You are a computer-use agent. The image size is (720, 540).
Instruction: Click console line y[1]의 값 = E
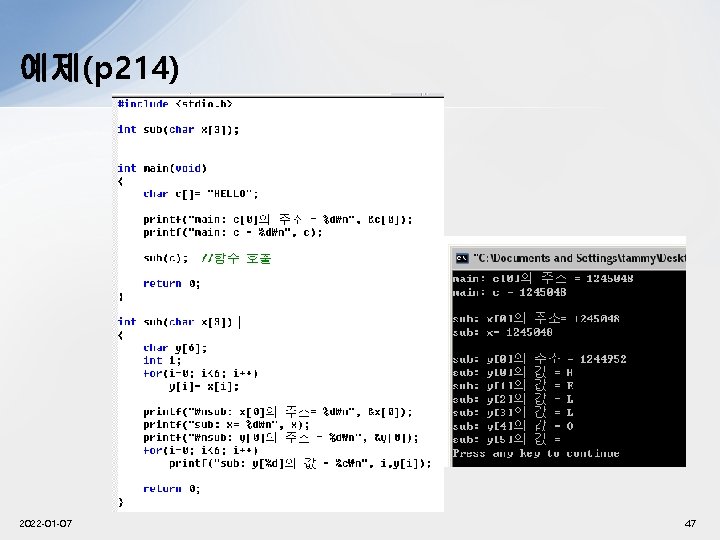pos(512,386)
